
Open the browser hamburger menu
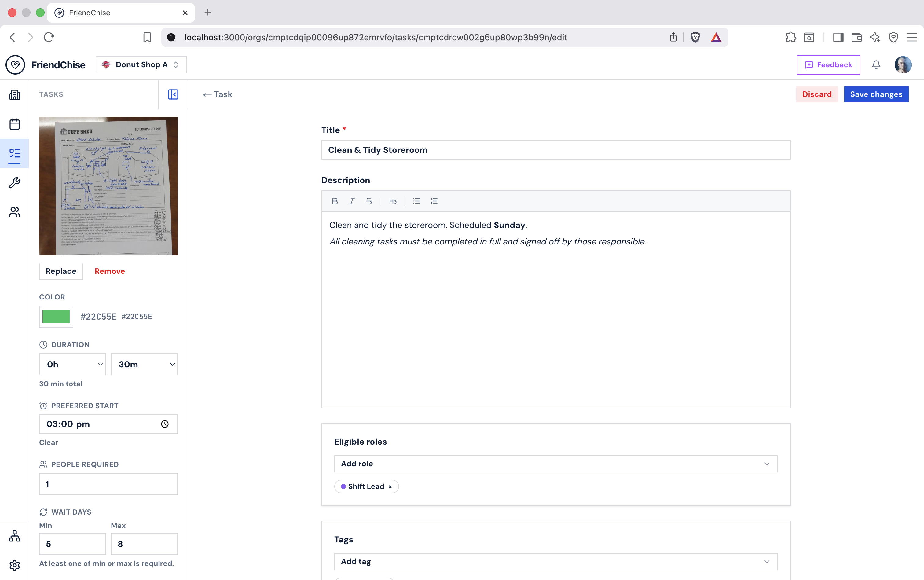coord(912,37)
